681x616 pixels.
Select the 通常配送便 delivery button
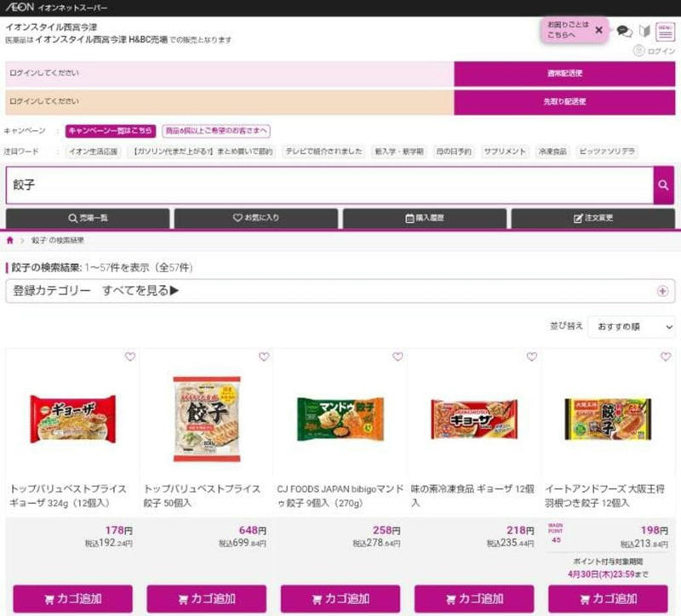pos(564,73)
